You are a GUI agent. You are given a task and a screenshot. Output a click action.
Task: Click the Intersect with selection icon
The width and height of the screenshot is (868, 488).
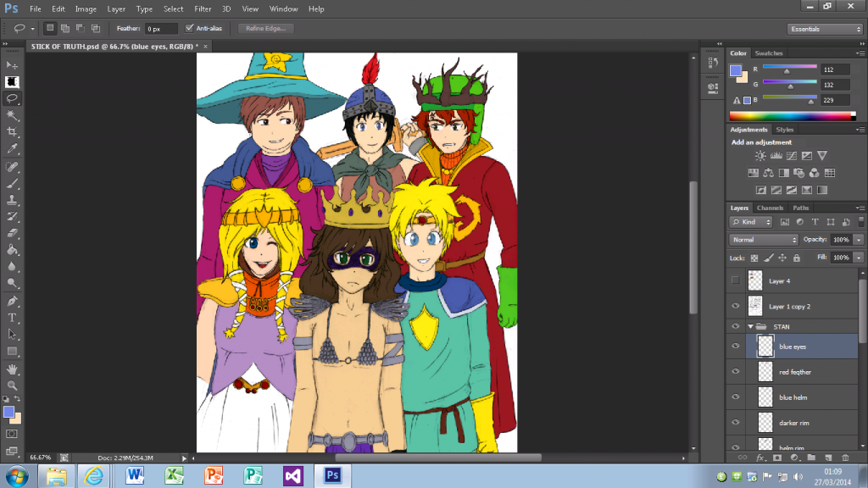point(96,28)
